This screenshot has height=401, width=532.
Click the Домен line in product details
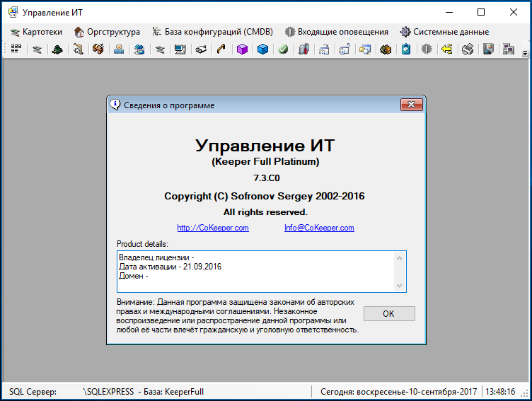tap(133, 276)
